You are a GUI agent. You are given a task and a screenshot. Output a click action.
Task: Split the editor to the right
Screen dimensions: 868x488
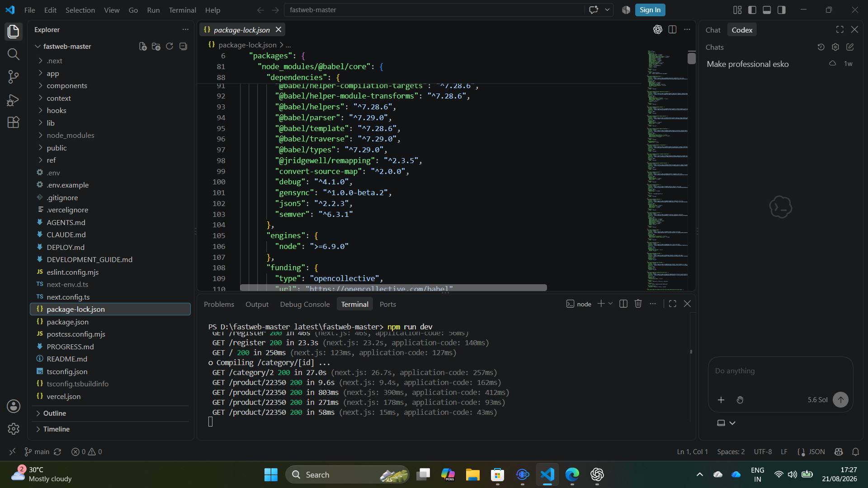click(672, 29)
